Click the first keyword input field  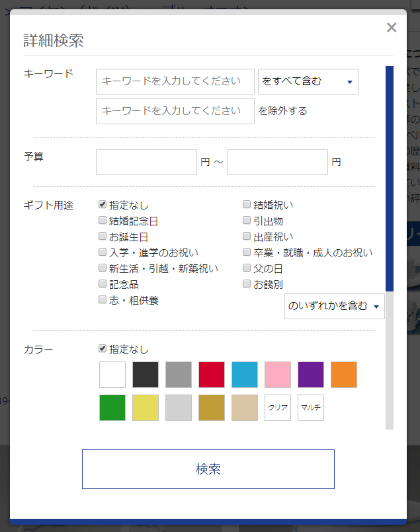coord(175,81)
